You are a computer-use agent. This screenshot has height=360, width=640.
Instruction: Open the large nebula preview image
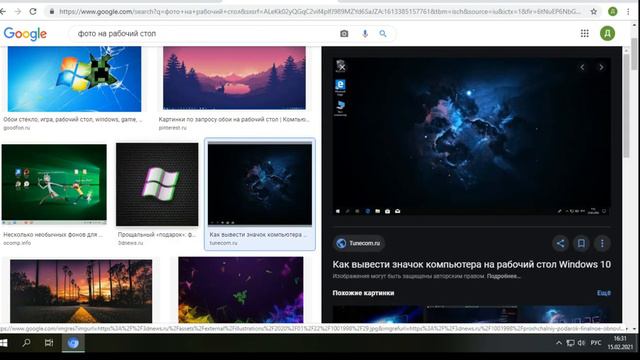[x=471, y=137]
